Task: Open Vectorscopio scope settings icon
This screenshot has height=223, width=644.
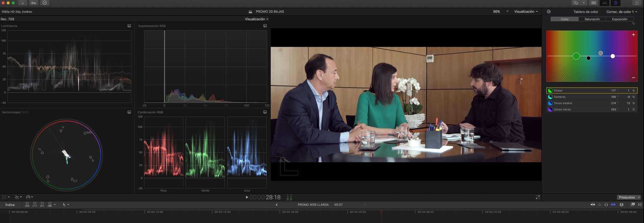Action: (x=129, y=112)
